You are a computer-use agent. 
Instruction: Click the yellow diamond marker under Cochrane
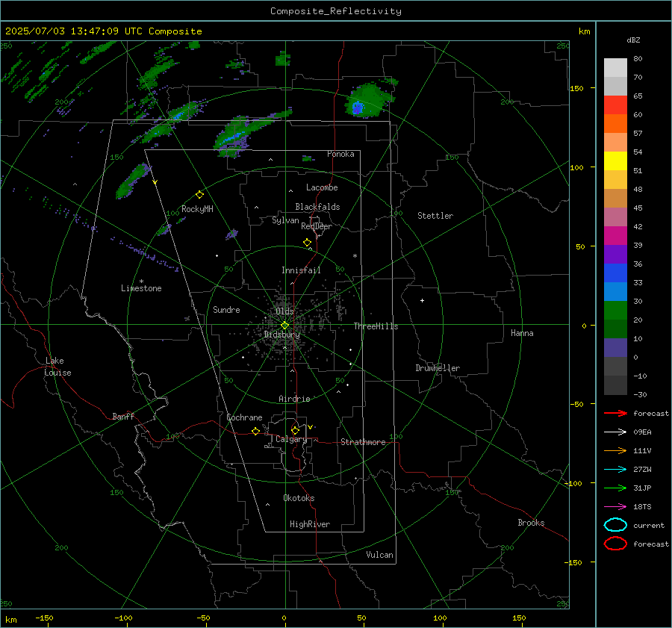point(255,431)
